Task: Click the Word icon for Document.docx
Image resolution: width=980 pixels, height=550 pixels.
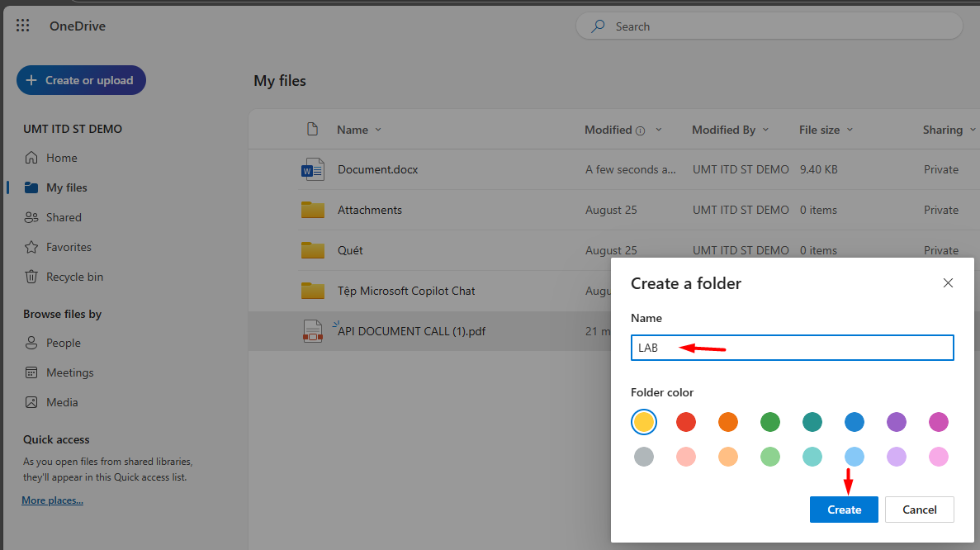Action: (x=313, y=169)
